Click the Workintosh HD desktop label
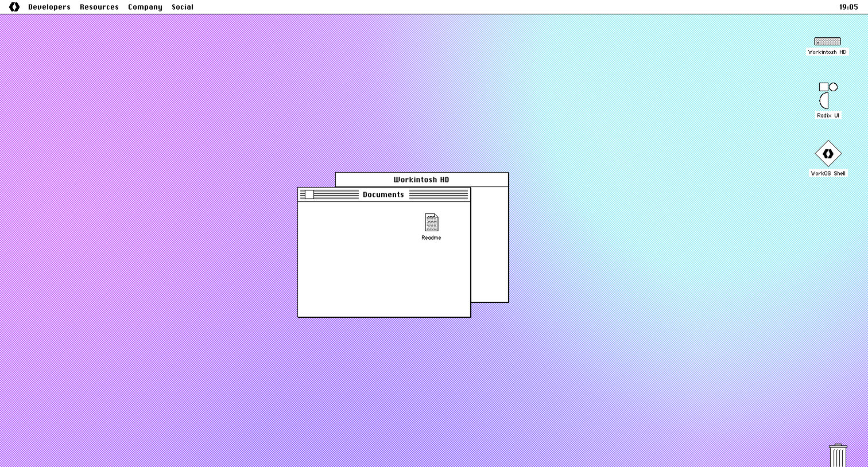This screenshot has height=467, width=868. [827, 52]
